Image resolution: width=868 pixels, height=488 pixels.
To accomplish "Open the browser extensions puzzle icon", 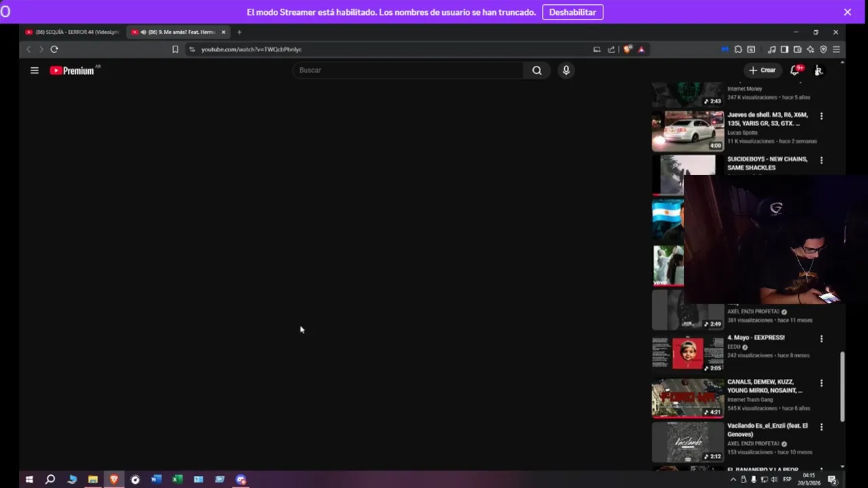I will 738,49.
